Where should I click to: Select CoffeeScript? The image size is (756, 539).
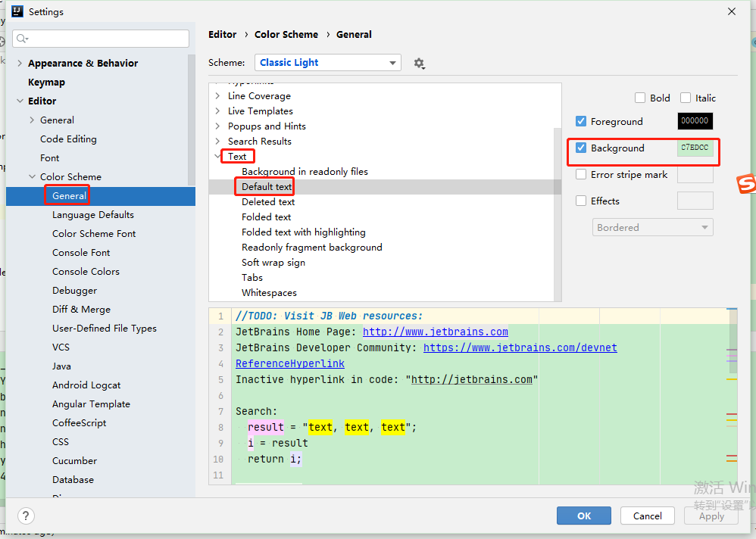pyautogui.click(x=79, y=423)
